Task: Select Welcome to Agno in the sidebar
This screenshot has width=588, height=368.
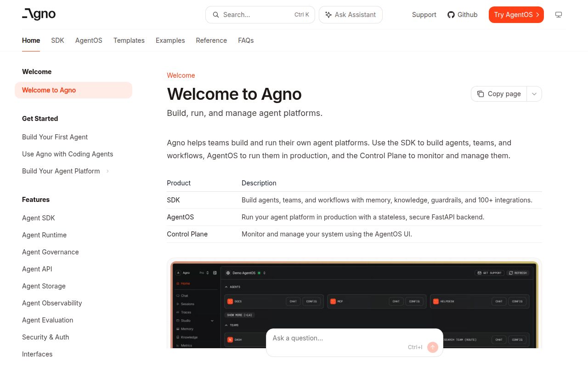Action: [73, 90]
